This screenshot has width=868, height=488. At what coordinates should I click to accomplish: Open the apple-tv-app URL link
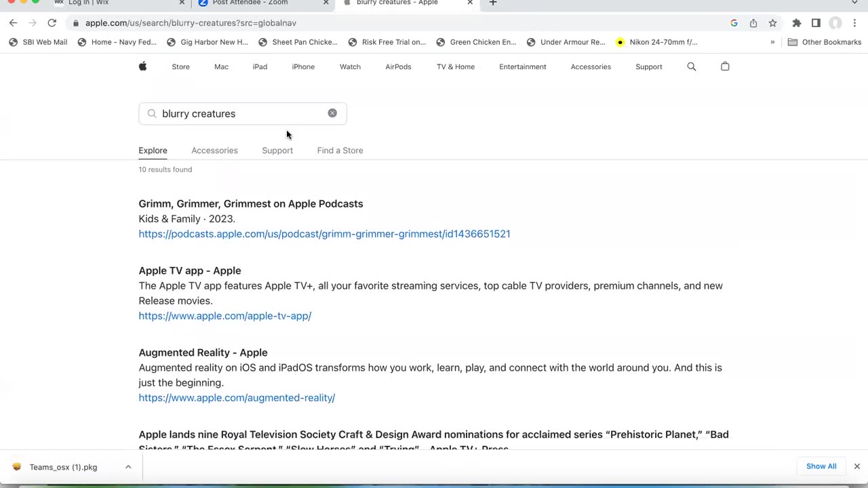(x=224, y=316)
